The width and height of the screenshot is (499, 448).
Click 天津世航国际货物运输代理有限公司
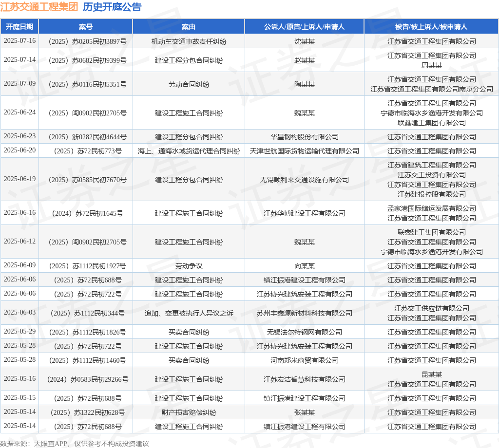(x=304, y=151)
